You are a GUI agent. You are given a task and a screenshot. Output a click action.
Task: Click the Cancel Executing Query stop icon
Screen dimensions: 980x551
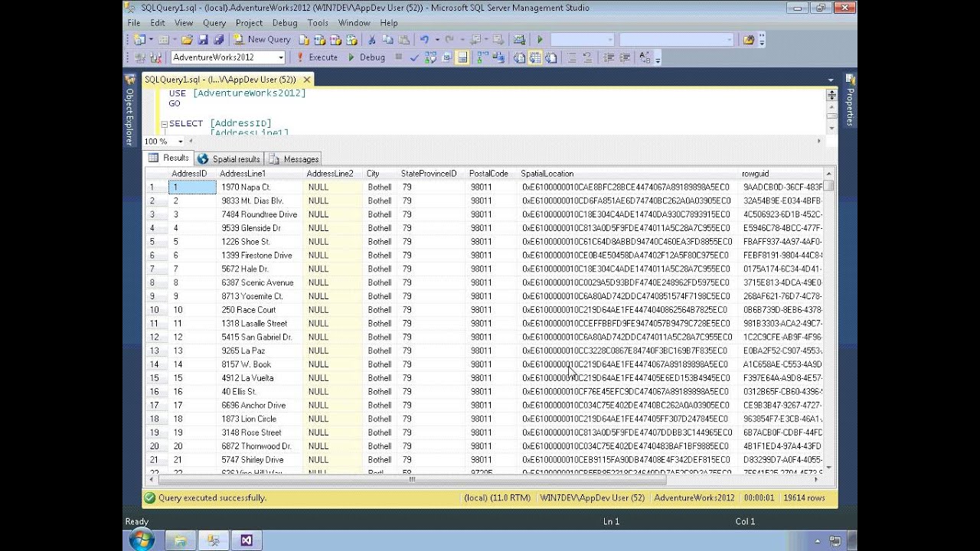pyautogui.click(x=399, y=57)
